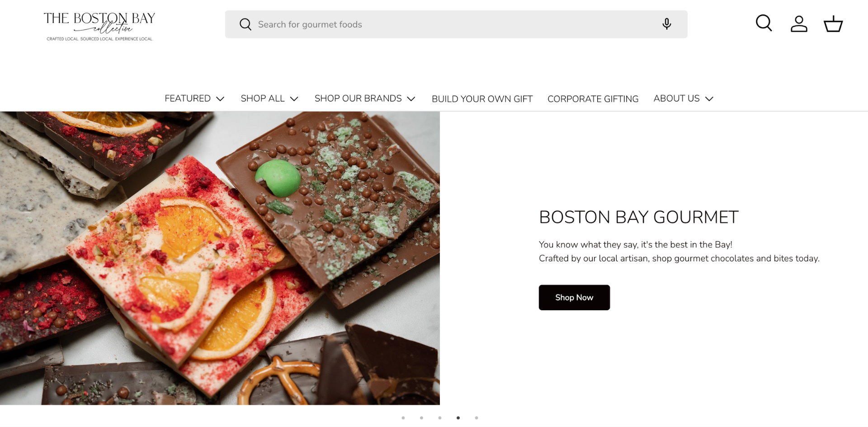This screenshot has width=868, height=427.
Task: Go to first carousel slide dot
Action: tap(403, 418)
